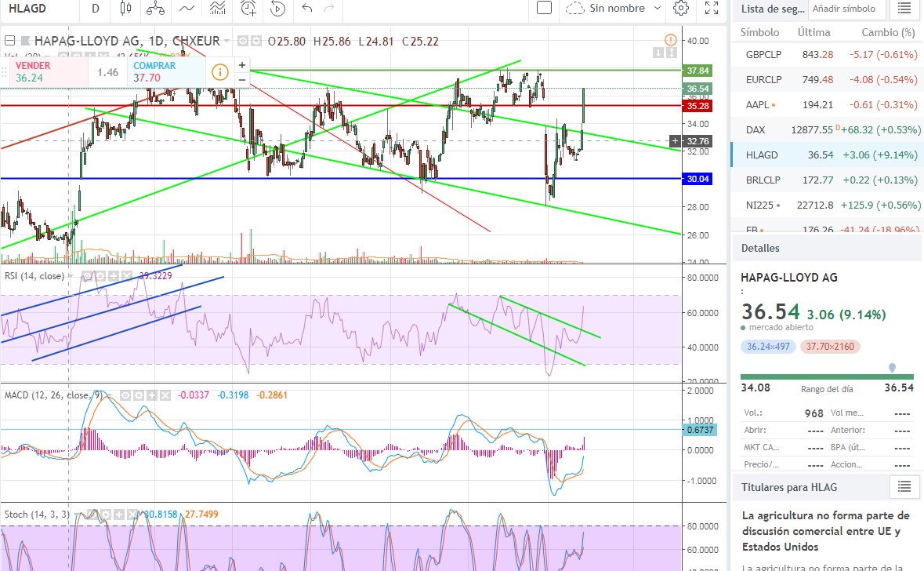Click the HLAGD symbol search field
Viewport: 924px width, 571px height.
(x=38, y=9)
